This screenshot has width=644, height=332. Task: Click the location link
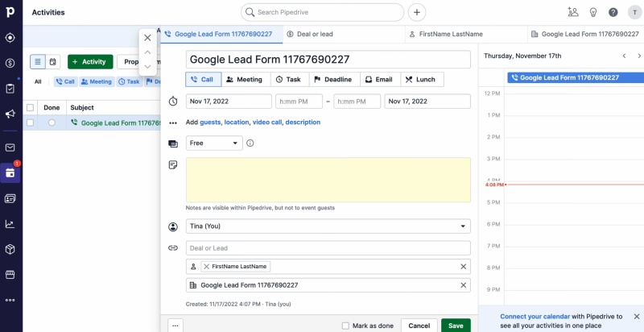coord(237,122)
